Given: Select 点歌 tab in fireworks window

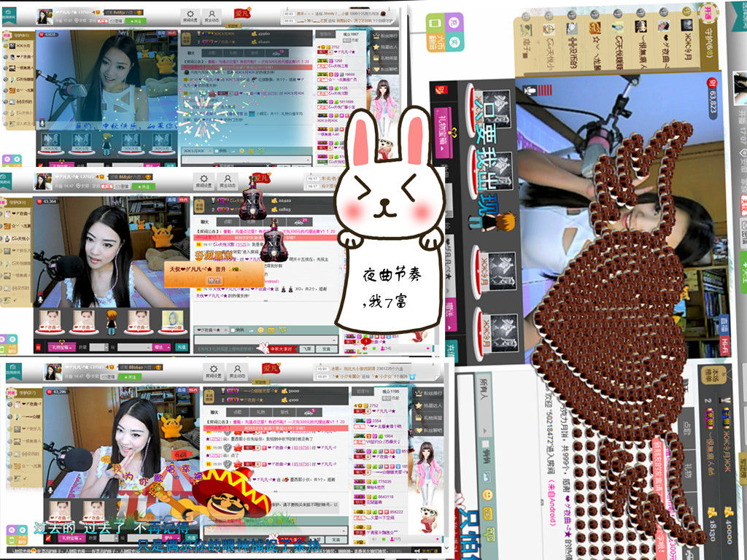Looking at the screenshot, I should pyautogui.click(x=212, y=52).
